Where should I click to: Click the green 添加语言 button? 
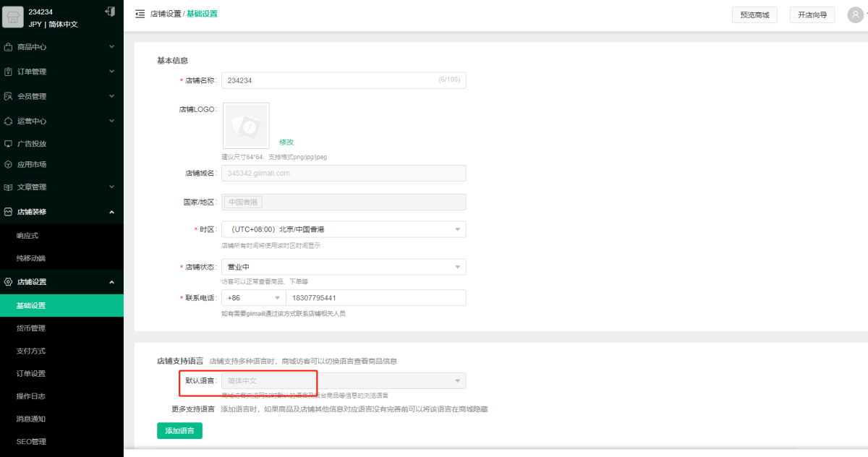coord(179,430)
